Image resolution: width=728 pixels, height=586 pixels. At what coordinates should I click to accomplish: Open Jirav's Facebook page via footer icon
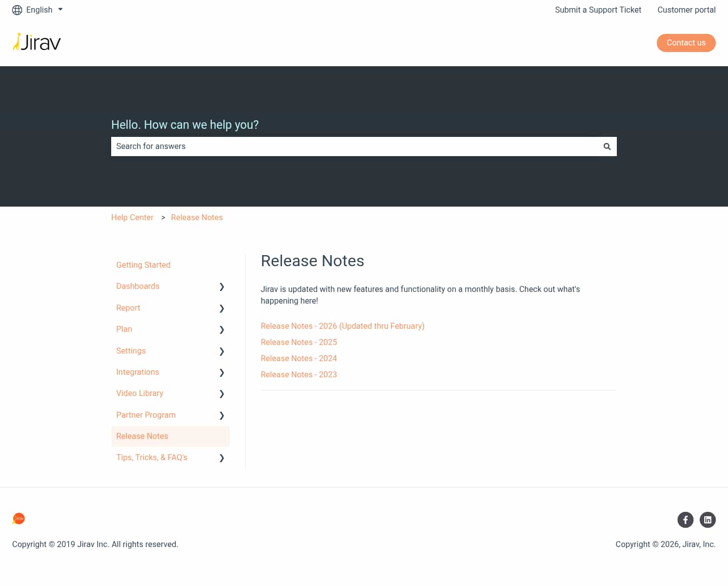click(x=686, y=519)
